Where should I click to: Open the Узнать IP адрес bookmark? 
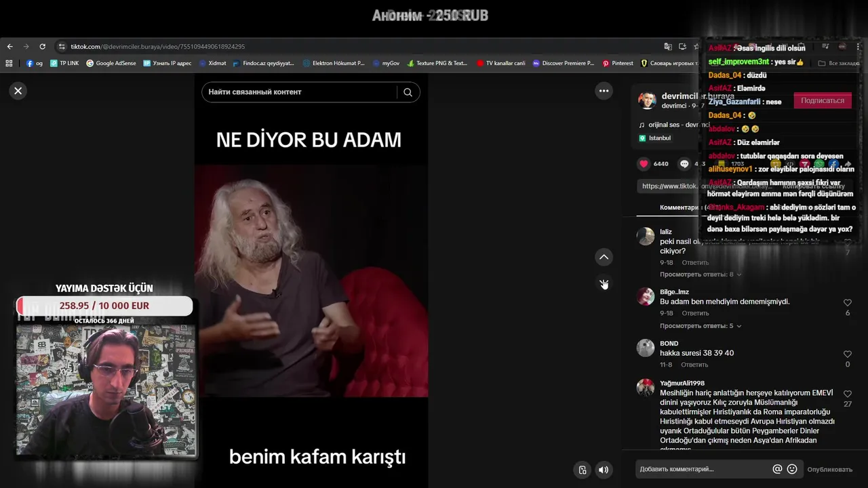[x=167, y=63]
